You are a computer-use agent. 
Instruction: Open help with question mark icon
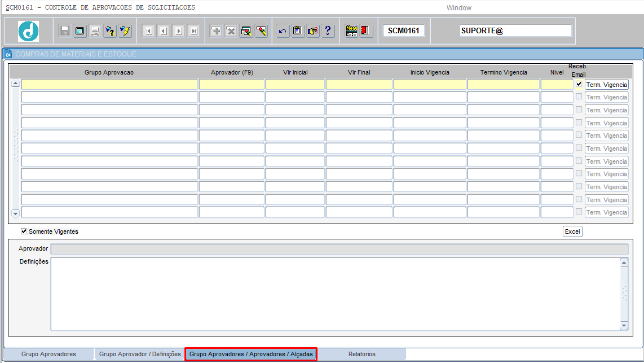click(328, 31)
